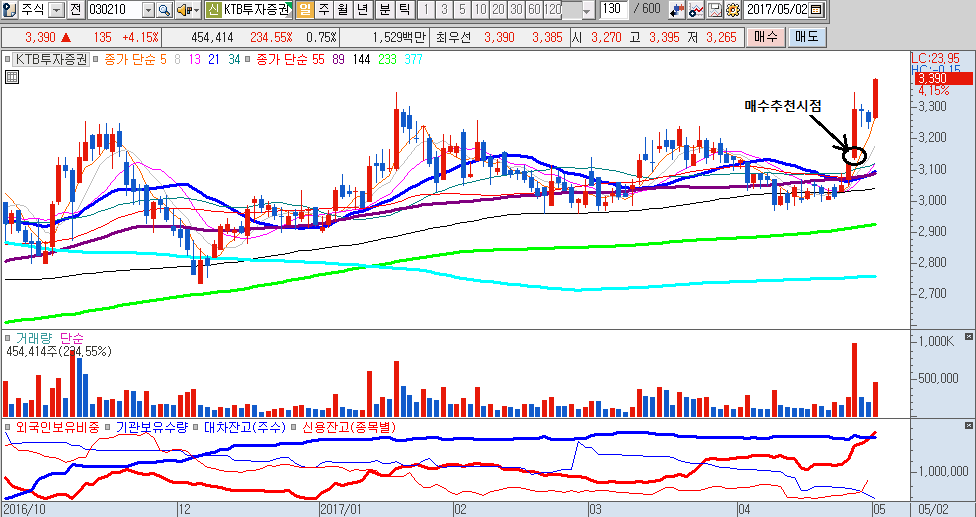
Task: Click the green 신 credit badge
Action: [212, 10]
